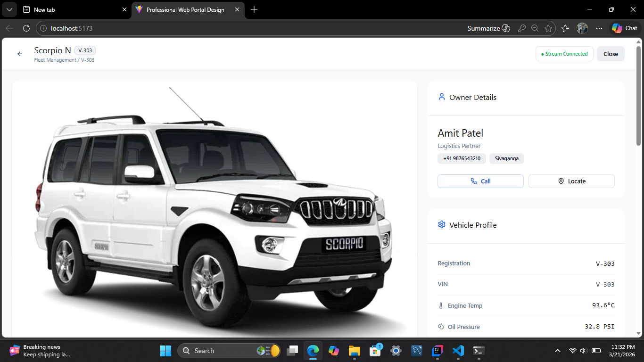
Task: Reload the page with the refresh icon
Action: [26, 28]
